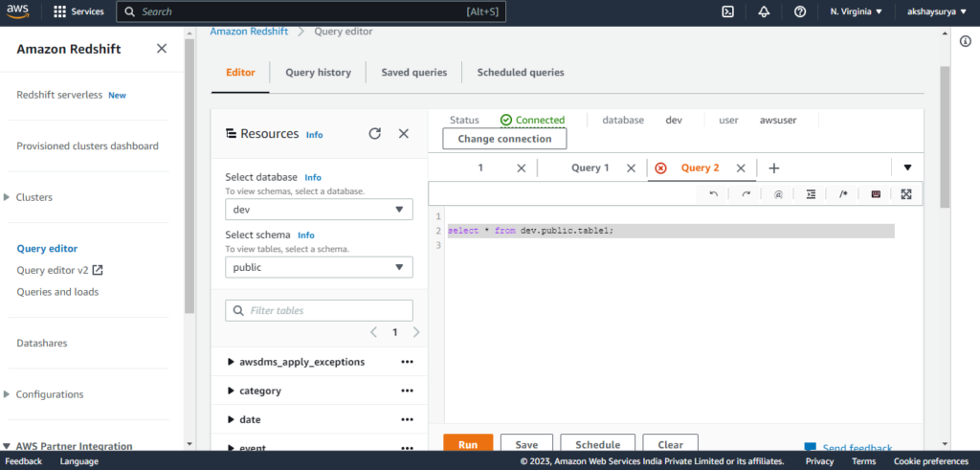Open AWS CloudShell icon in top bar
The height and width of the screenshot is (470, 980).
coord(727,11)
